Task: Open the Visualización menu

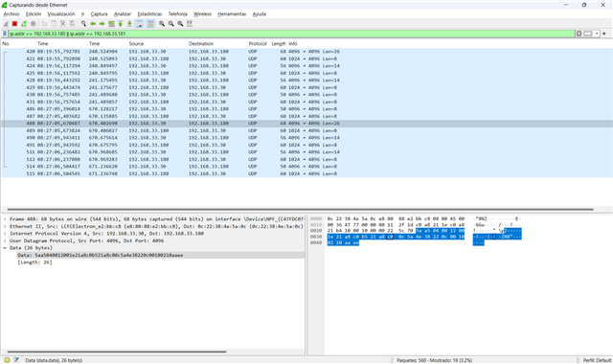Action: click(x=61, y=14)
